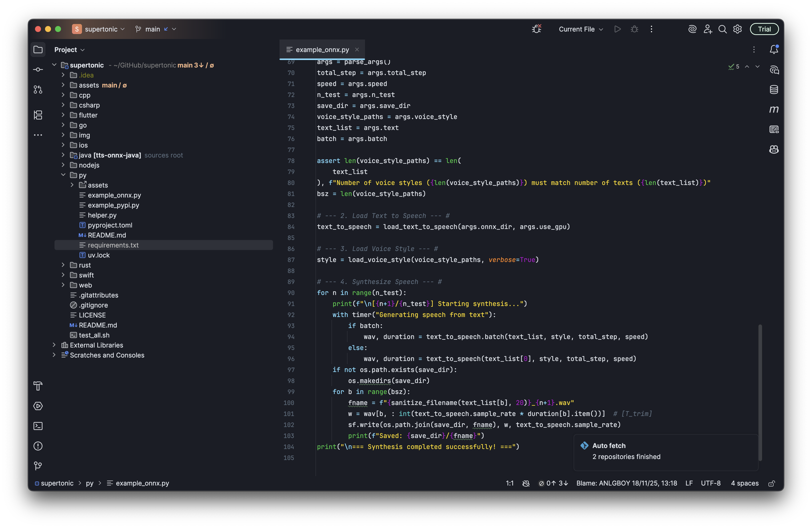This screenshot has width=812, height=528.
Task: Open Search Everywhere with the magnifier icon
Action: click(722, 29)
